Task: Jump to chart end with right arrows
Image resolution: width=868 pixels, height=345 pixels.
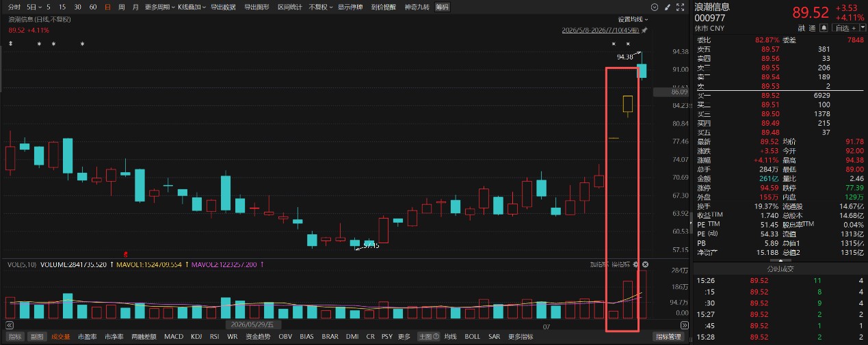Action: pyautogui.click(x=685, y=325)
